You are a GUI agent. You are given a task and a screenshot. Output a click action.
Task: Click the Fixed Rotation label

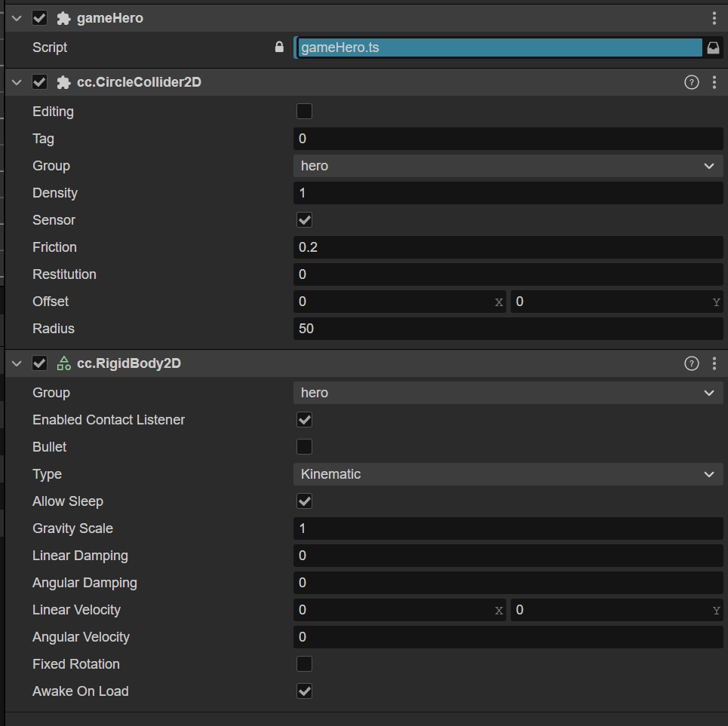pos(76,664)
